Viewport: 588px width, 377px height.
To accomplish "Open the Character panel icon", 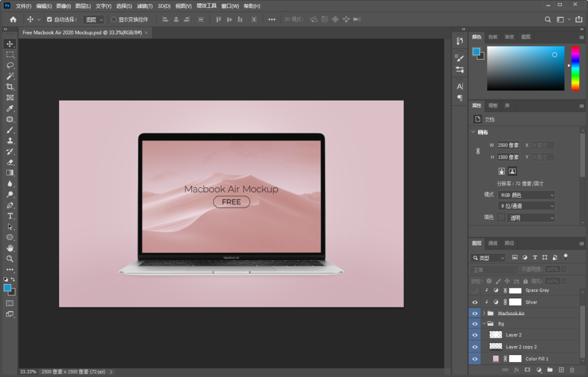I will point(460,86).
